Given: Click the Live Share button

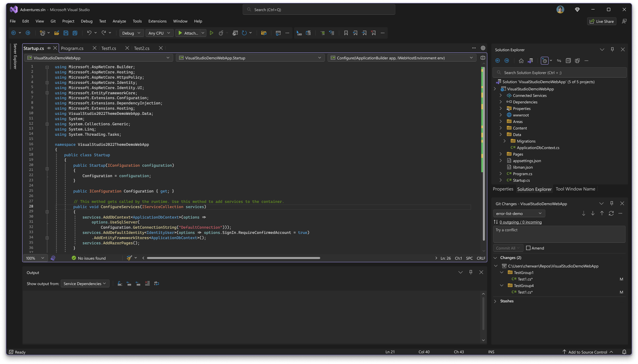Looking at the screenshot, I should pos(601,21).
